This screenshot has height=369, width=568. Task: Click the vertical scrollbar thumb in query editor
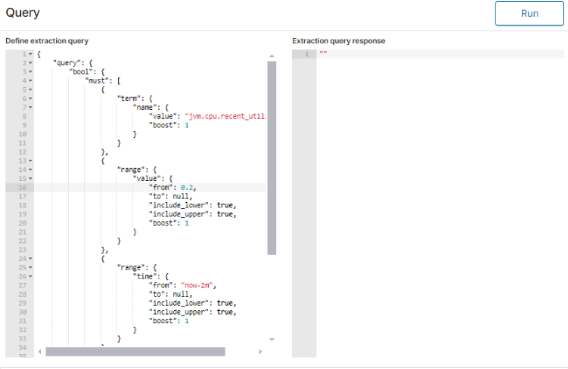[272, 158]
